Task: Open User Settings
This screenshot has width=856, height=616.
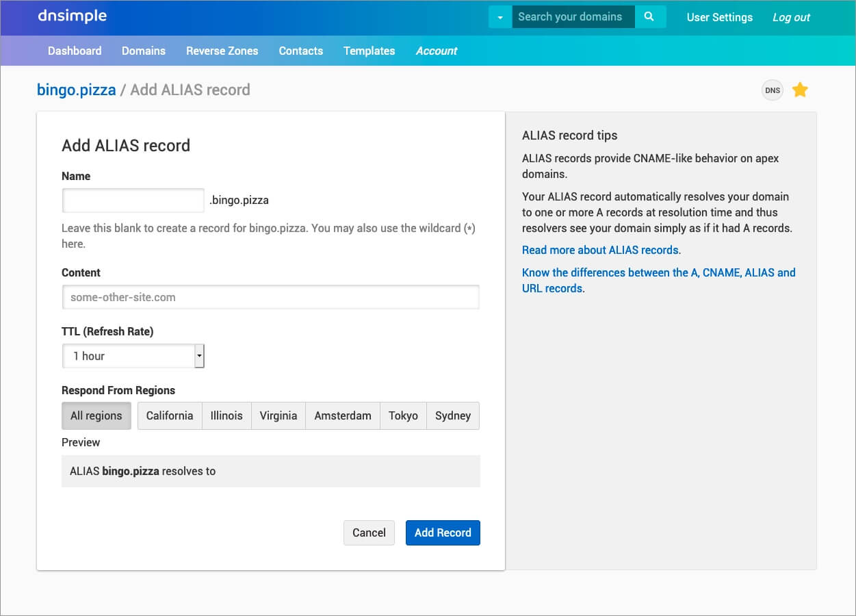Action: (720, 17)
